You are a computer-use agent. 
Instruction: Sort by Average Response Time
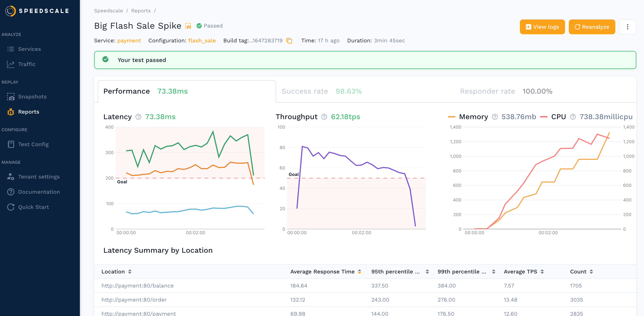[359, 272]
